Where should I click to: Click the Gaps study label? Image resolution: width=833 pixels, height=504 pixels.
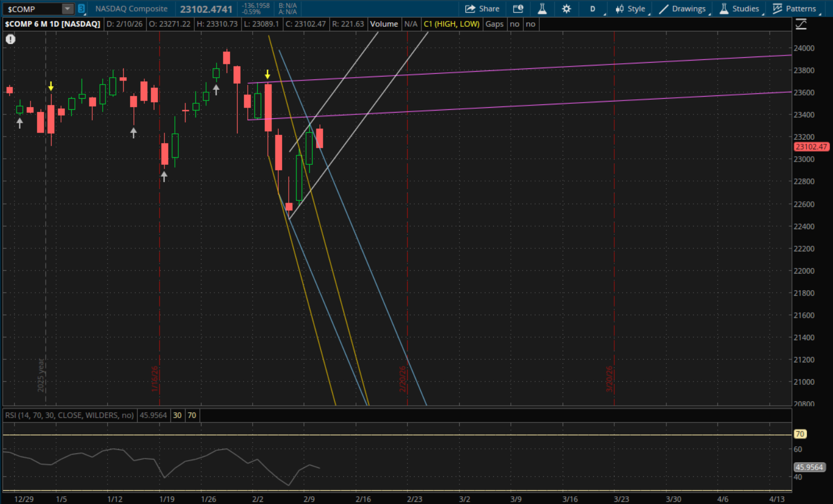(494, 24)
